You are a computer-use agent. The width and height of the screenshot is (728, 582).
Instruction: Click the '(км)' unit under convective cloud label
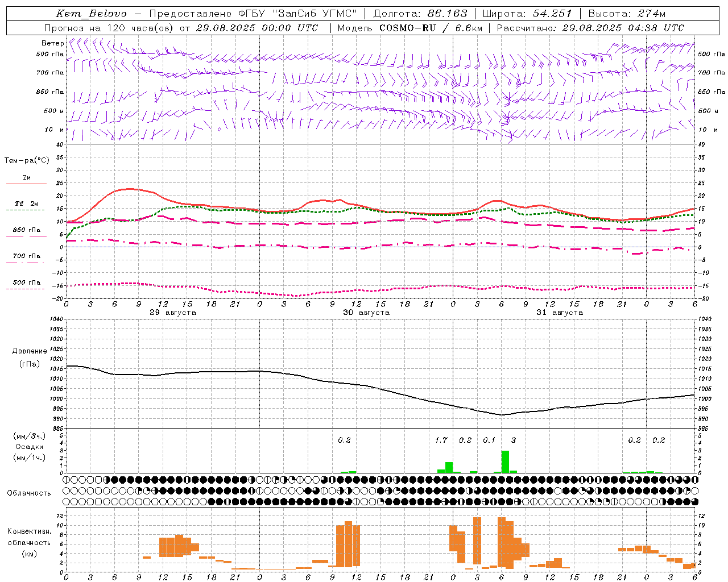click(29, 554)
